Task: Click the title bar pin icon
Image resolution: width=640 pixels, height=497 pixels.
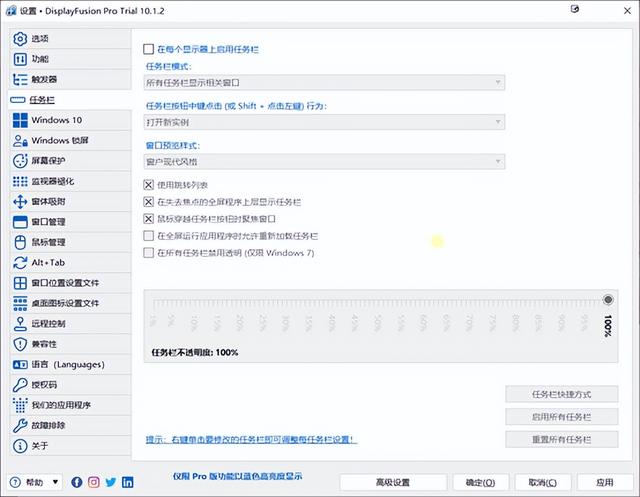Action: [x=575, y=9]
